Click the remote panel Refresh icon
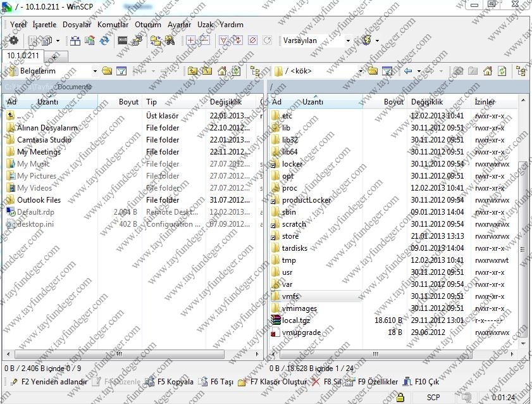Image resolution: width=532 pixels, height=404 pixels. pos(502,71)
